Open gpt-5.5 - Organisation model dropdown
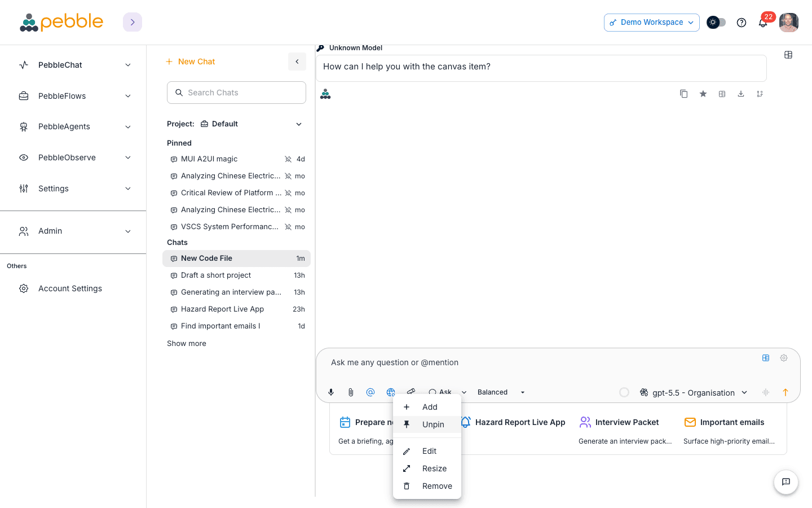Image resolution: width=812 pixels, height=508 pixels. point(694,393)
